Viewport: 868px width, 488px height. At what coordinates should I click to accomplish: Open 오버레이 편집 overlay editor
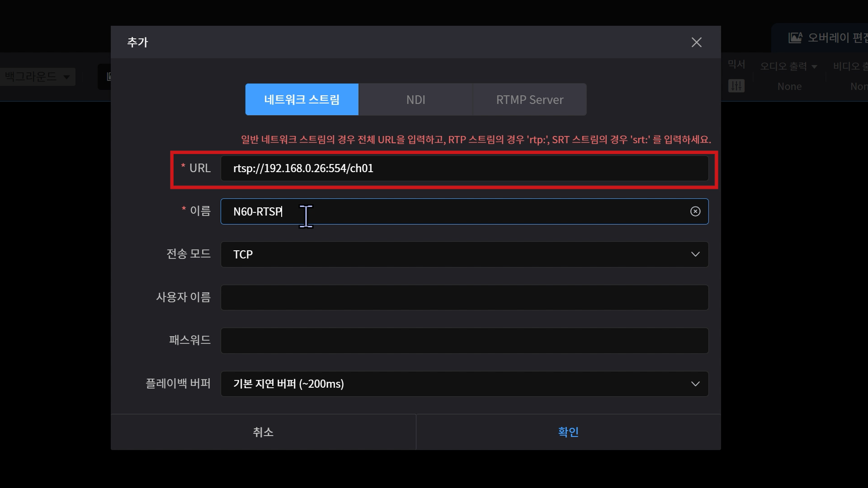[x=827, y=38]
